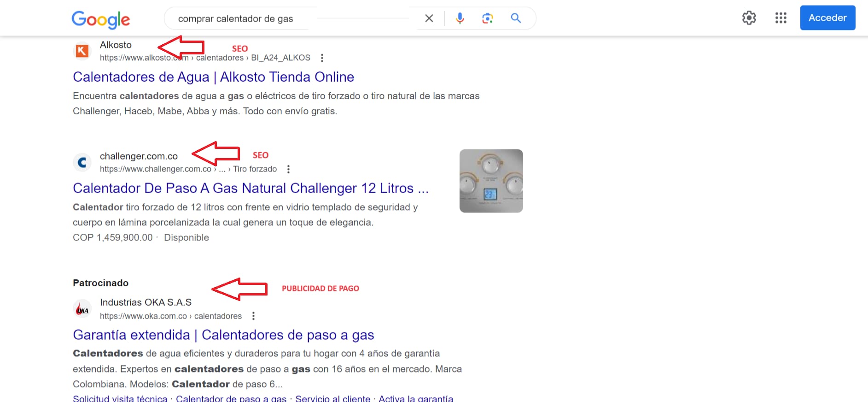Viewport: 868px width, 402px height.
Task: Click the Google logo
Action: coord(100,19)
